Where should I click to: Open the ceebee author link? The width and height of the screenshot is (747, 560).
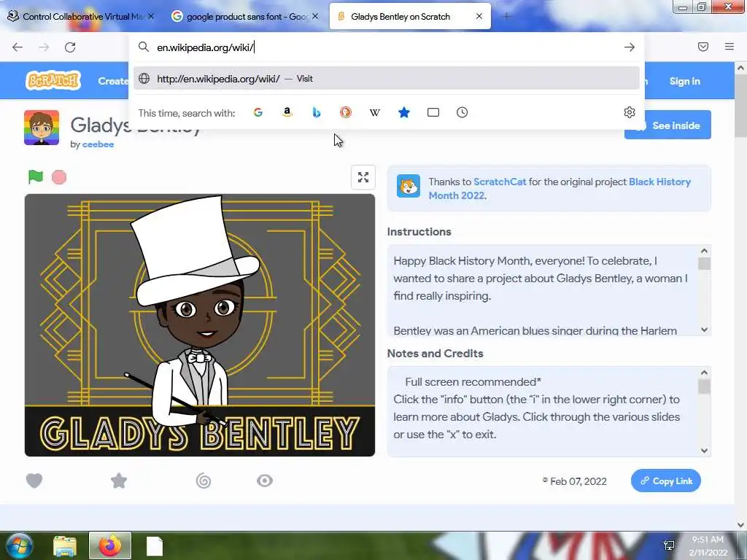(x=98, y=144)
